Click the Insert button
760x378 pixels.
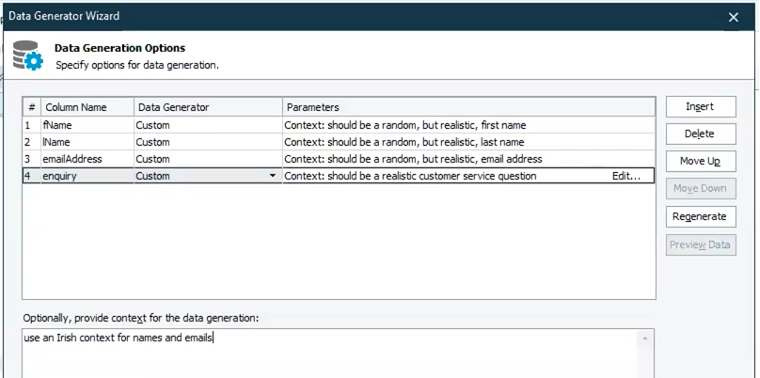[x=701, y=107]
